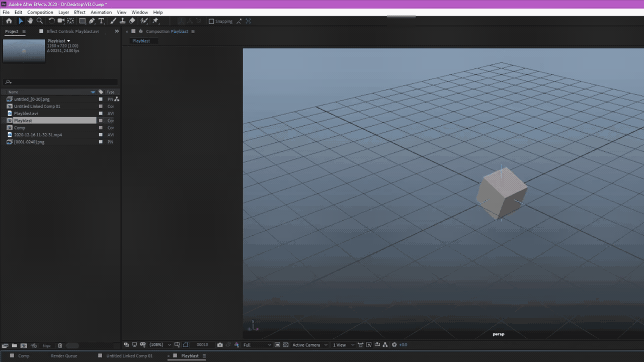Select the Brush tool
Screen dimensions: 644x362
pos(113,21)
